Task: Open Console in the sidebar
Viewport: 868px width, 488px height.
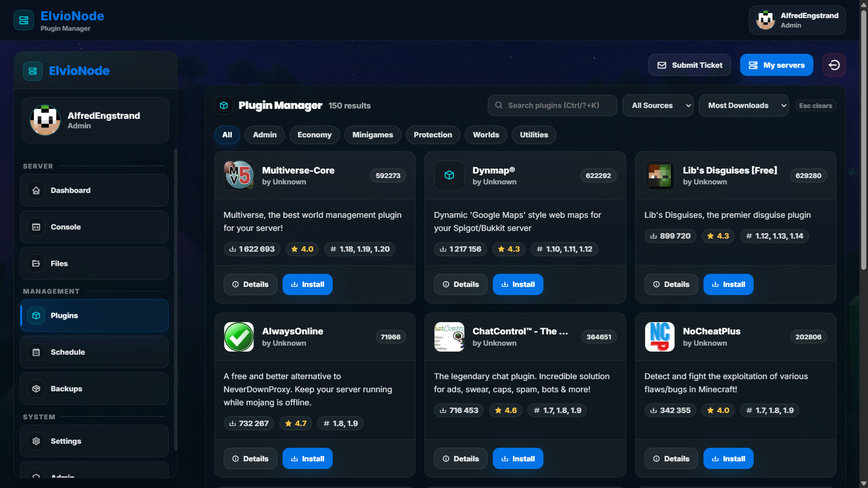Action: [94, 227]
